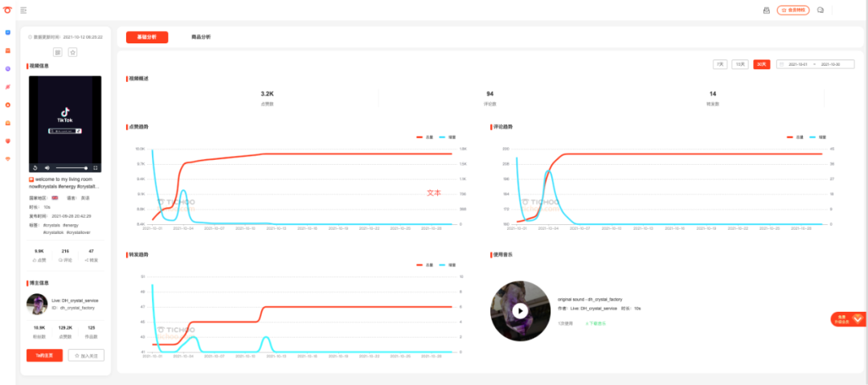Open the chat support icon in the top bar
The width and height of the screenshot is (868, 385).
click(x=821, y=10)
